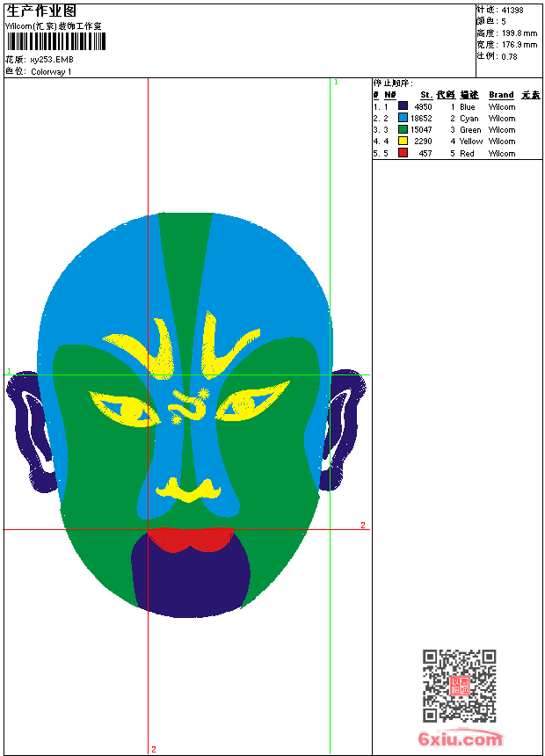
Task: Click the 'Brand' column header
Action: tap(501, 95)
